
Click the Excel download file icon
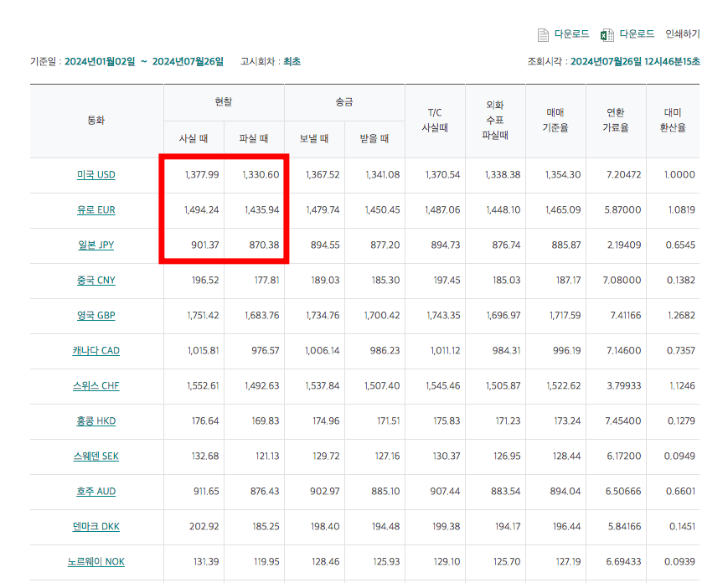point(607,35)
